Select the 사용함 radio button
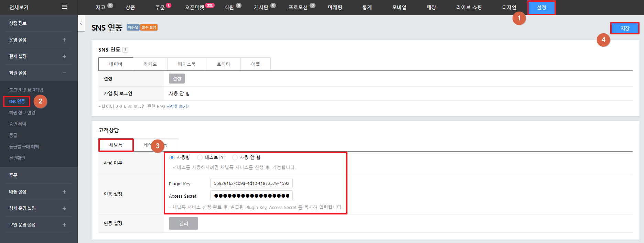 (172, 157)
